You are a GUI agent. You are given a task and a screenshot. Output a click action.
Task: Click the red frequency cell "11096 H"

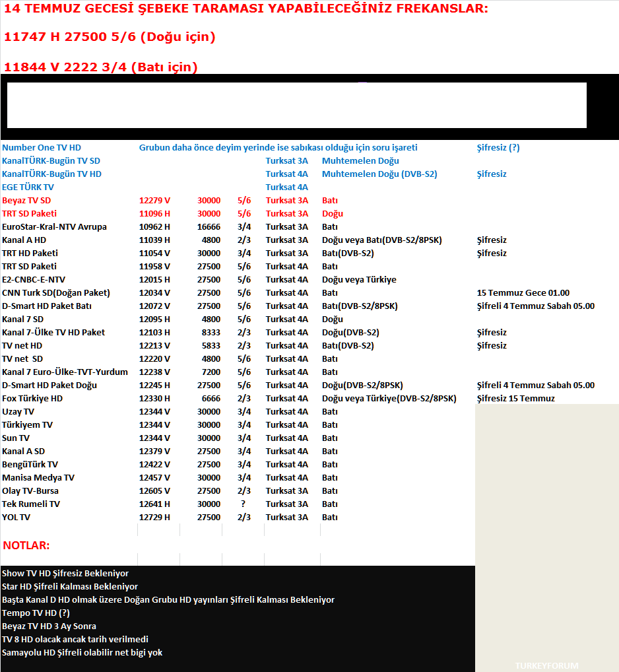(x=154, y=214)
